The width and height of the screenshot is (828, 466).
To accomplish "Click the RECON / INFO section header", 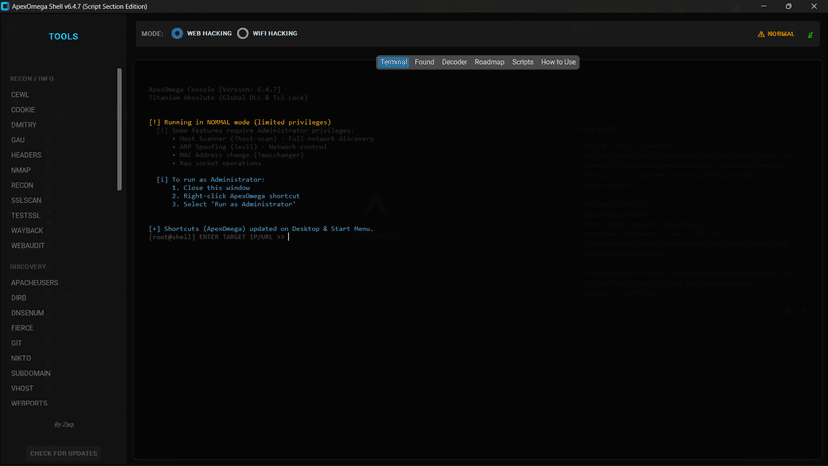I will [32, 79].
